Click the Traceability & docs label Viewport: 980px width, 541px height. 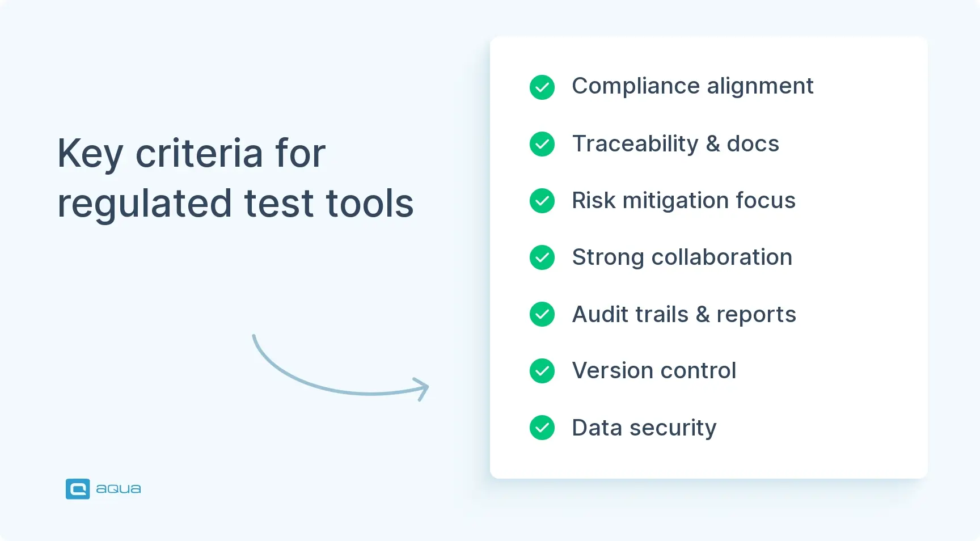tap(675, 144)
